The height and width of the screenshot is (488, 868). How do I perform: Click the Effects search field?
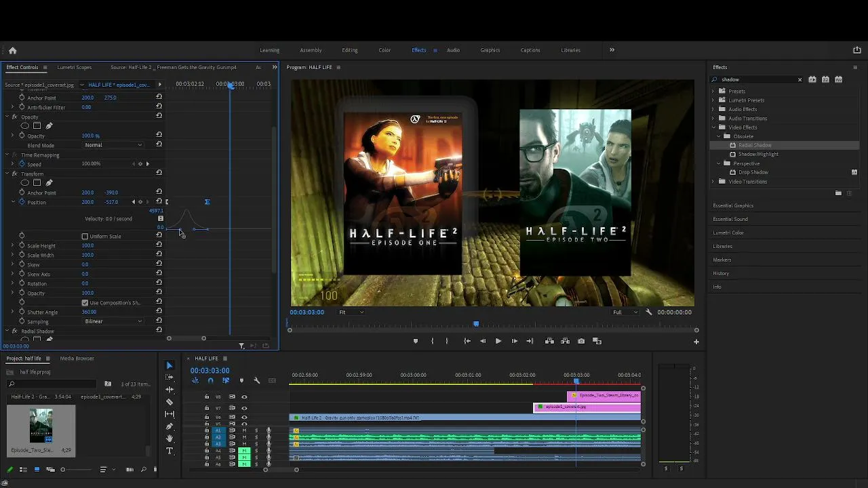(757, 80)
